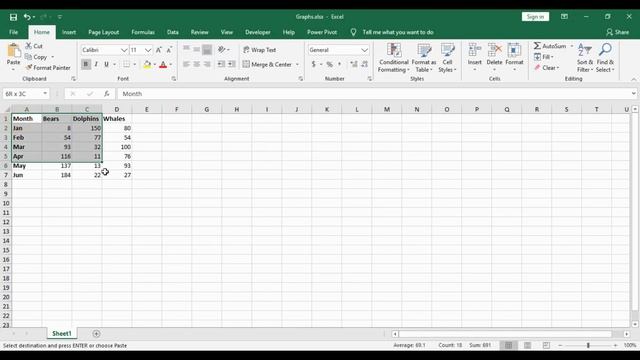Toggle Bold formatting

[x=86, y=64]
